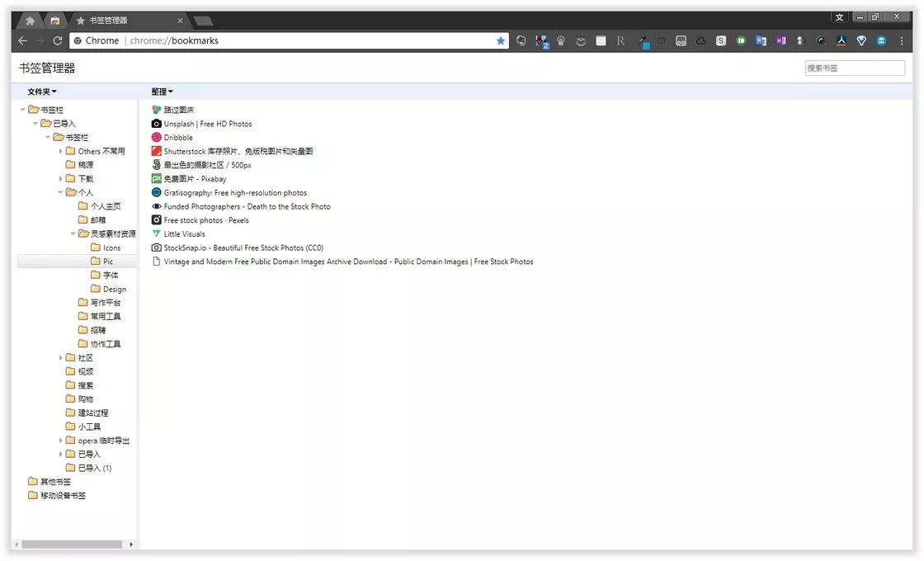Click the folder panel scrollbar right arrow
Screen dimensions: 924x561
(131, 544)
